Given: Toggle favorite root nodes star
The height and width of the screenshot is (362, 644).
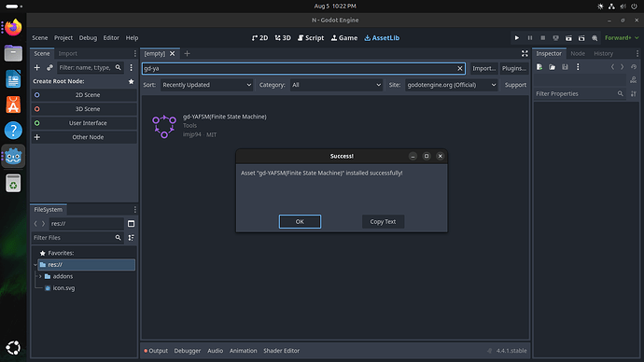Looking at the screenshot, I should click(x=131, y=81).
